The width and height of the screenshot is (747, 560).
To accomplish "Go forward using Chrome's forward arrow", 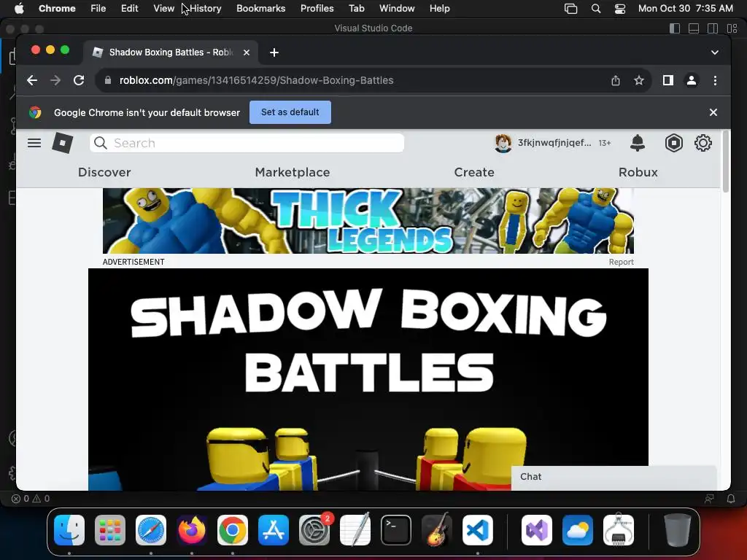I will [55, 80].
